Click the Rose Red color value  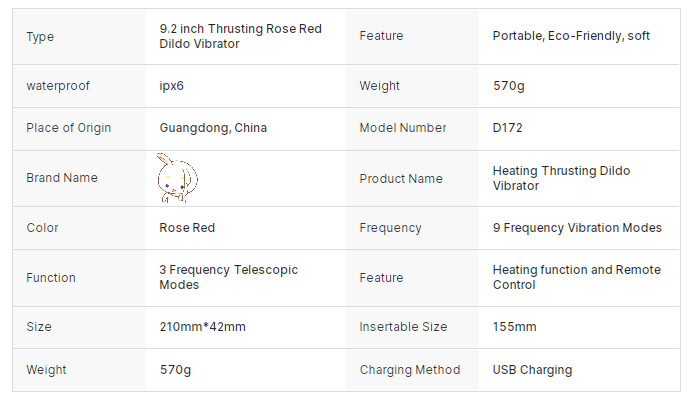point(187,228)
